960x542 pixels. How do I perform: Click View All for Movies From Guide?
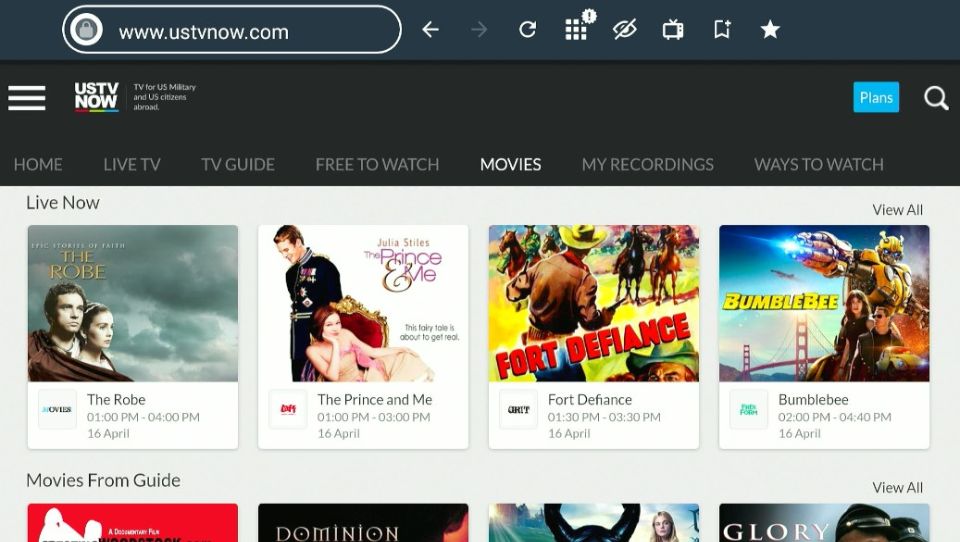click(x=897, y=487)
